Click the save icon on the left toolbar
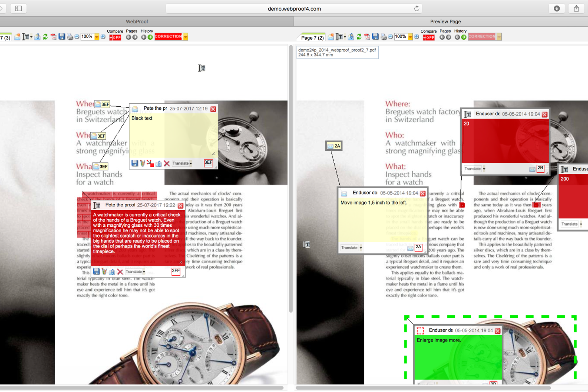588x392 pixels. click(x=62, y=37)
